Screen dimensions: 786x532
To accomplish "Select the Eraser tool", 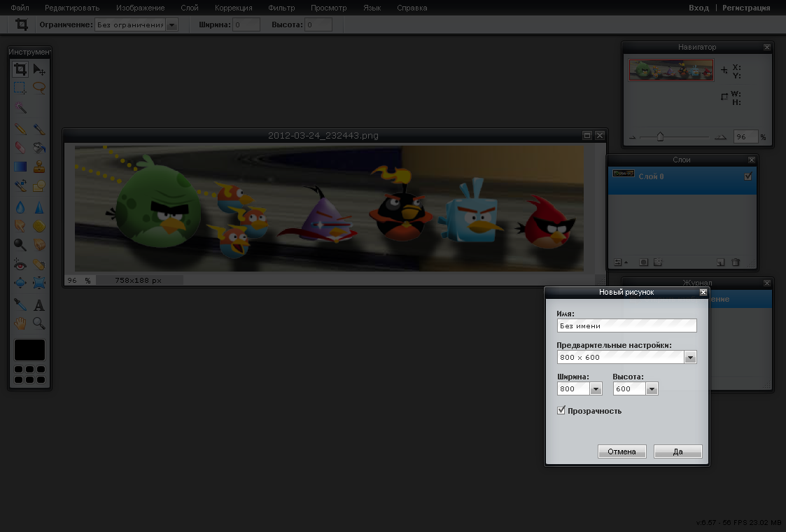I will pos(20,148).
